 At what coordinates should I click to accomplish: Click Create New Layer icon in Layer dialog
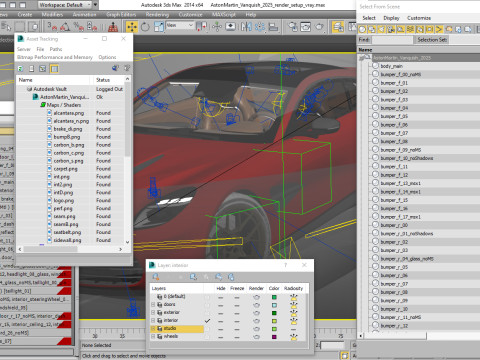tap(155, 277)
